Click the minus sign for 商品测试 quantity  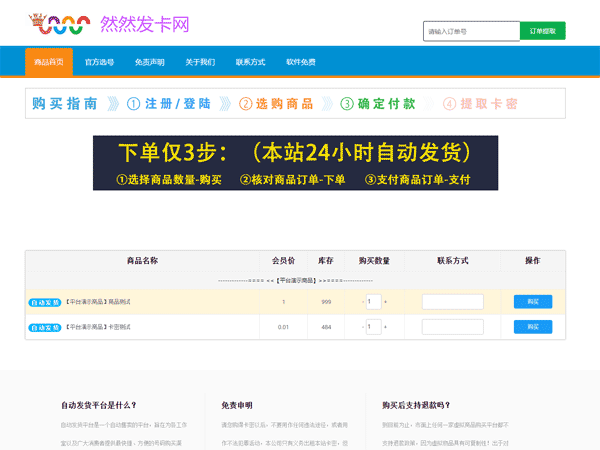click(x=362, y=301)
